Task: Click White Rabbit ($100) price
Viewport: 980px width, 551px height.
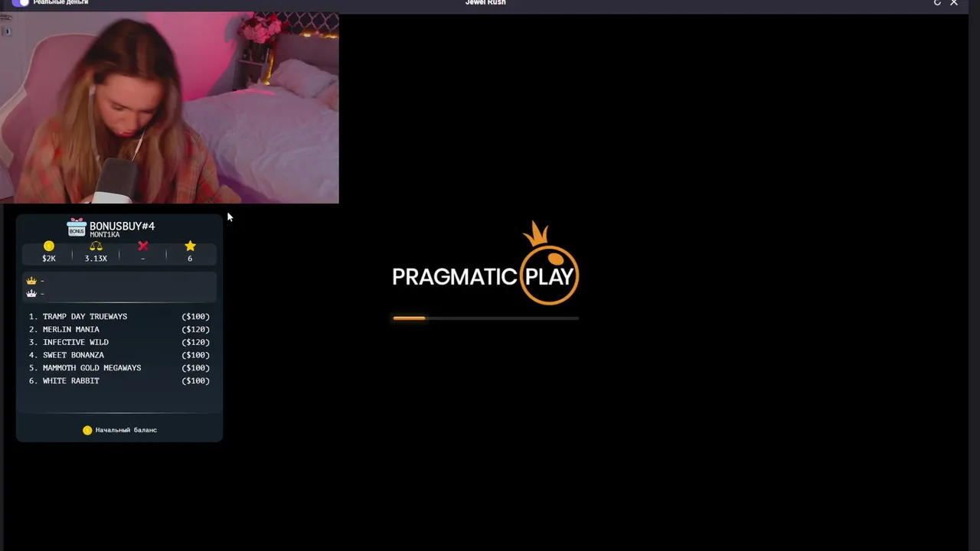Action: [x=195, y=381]
